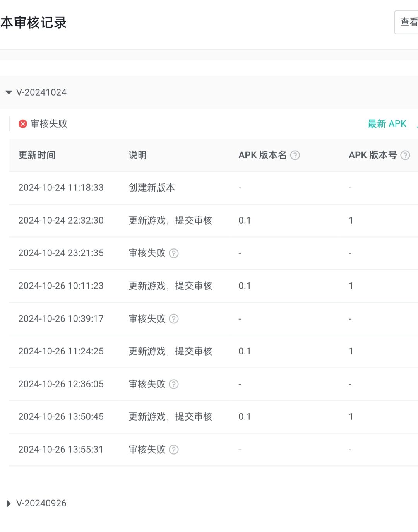Click the V-20240926 version label
The image size is (418, 532).
[x=41, y=503]
